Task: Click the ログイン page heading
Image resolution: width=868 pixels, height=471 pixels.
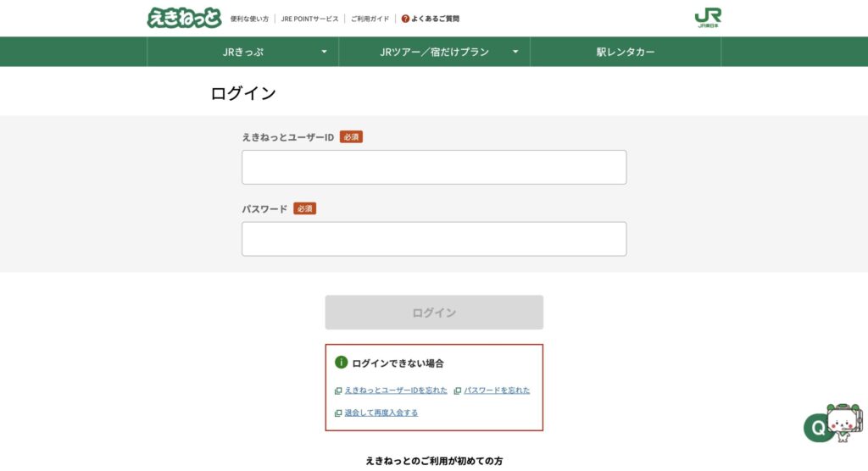Action: 243,93
